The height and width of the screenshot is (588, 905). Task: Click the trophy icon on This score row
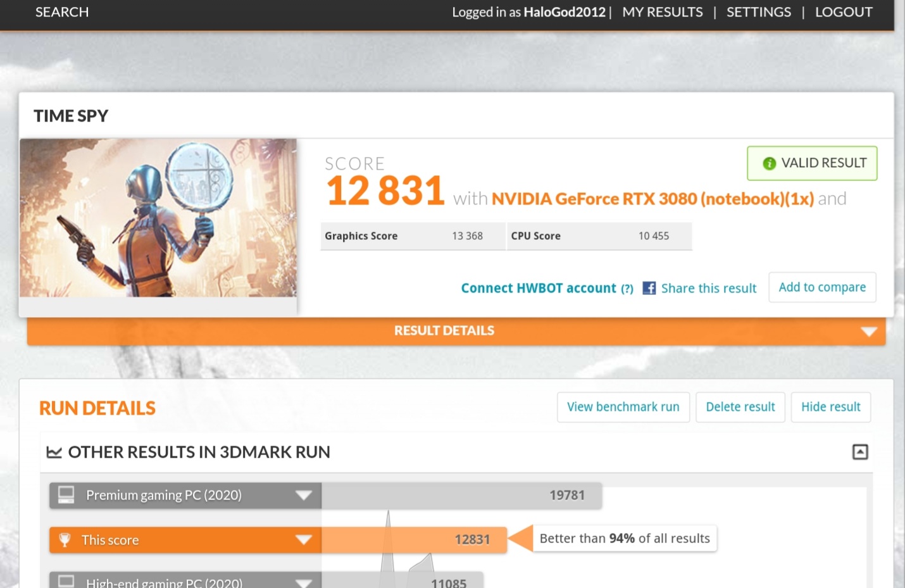(x=65, y=540)
